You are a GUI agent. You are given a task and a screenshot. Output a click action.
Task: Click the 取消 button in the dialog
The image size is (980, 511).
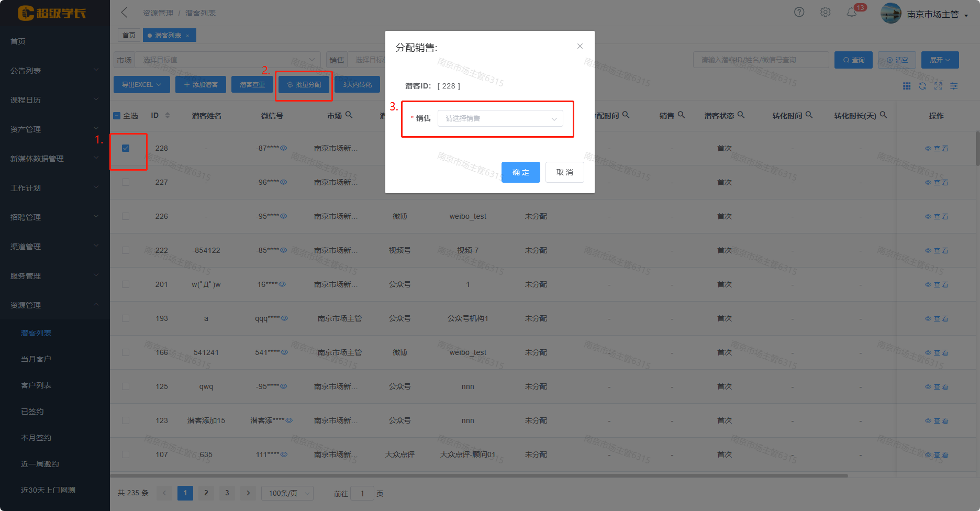point(564,172)
